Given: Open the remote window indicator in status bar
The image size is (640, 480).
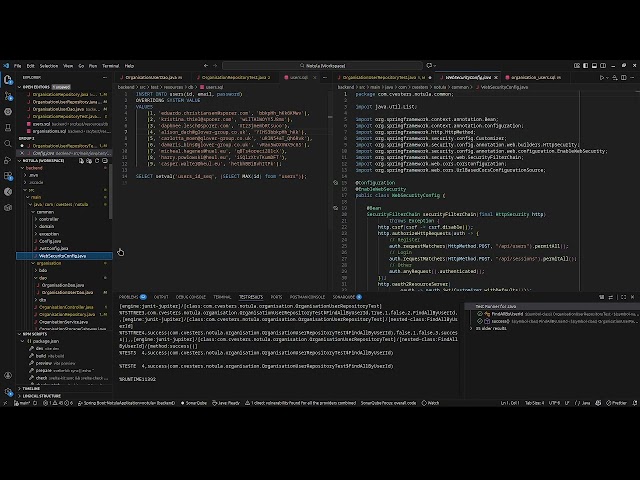Looking at the screenshot, I should [5, 403].
